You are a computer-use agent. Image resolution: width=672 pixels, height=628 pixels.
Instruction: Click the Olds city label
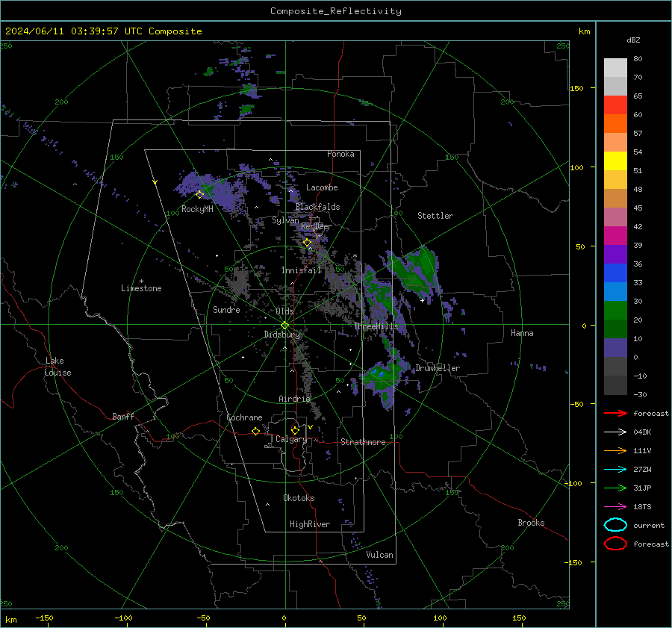284,311
